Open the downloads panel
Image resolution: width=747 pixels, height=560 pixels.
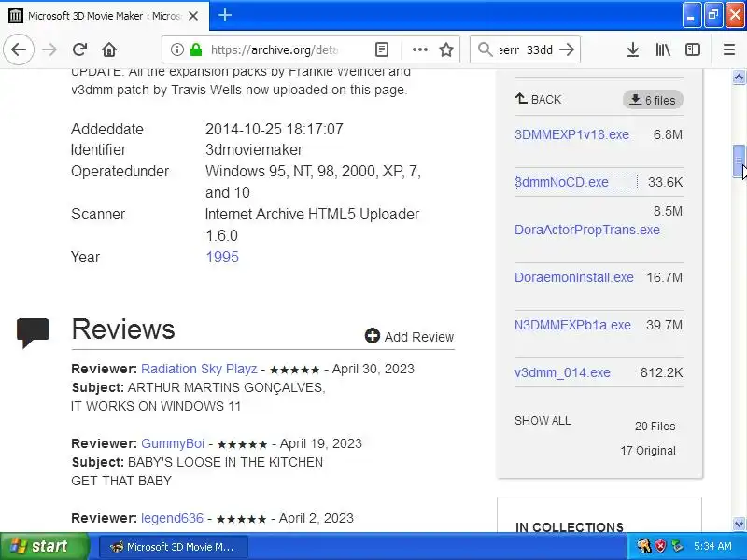pyautogui.click(x=633, y=49)
